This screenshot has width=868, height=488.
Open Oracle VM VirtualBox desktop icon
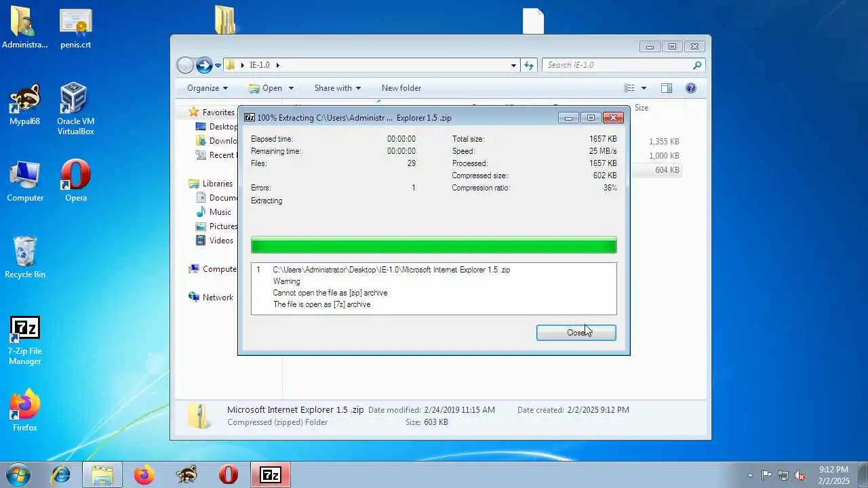[75, 108]
